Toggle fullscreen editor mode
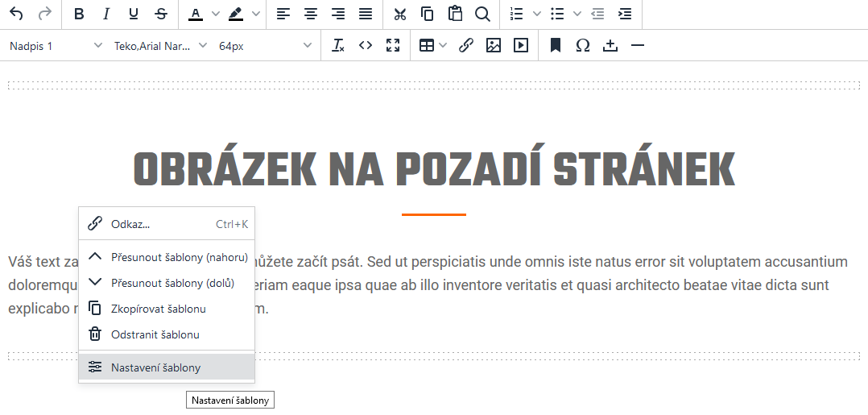The height and width of the screenshot is (415, 868). click(393, 46)
